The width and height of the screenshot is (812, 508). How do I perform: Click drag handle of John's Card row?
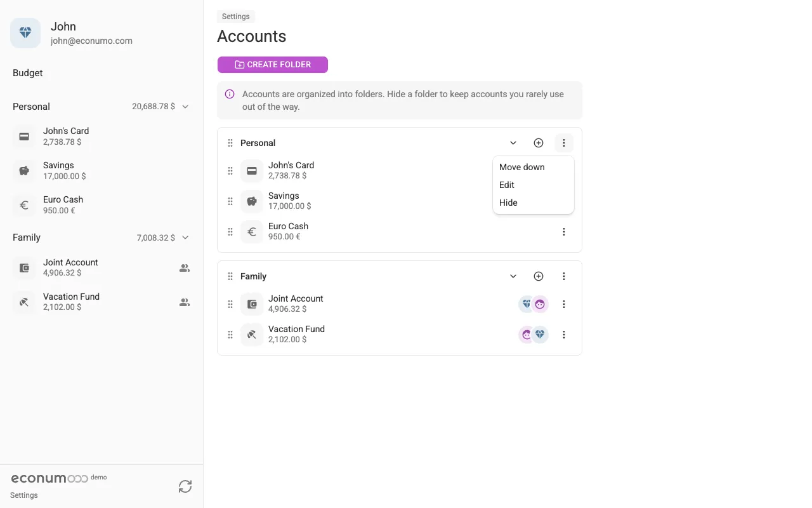coord(230,171)
